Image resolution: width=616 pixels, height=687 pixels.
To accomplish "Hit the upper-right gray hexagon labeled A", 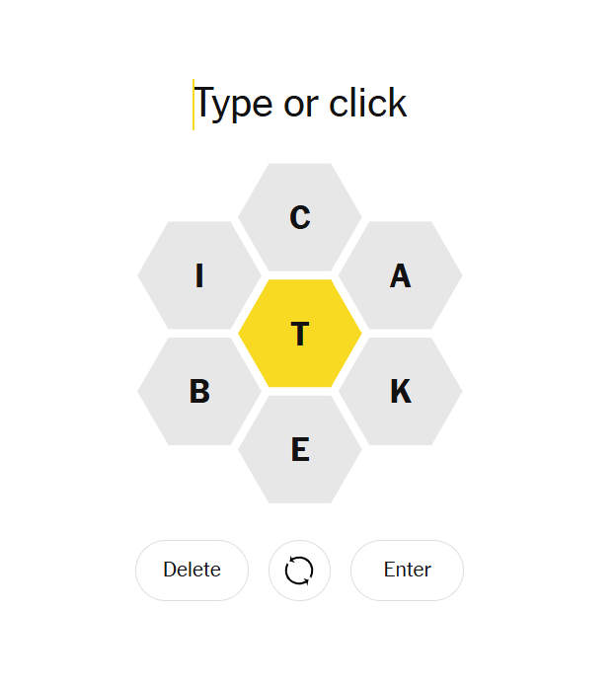I will tap(400, 275).
